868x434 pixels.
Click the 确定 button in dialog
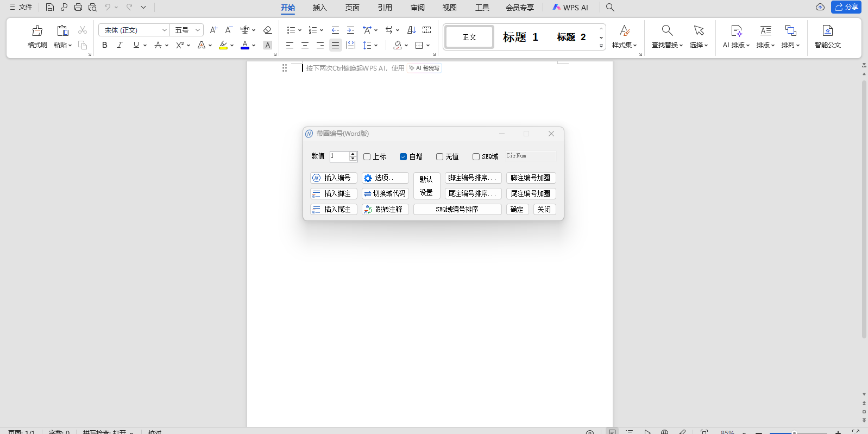click(x=517, y=210)
